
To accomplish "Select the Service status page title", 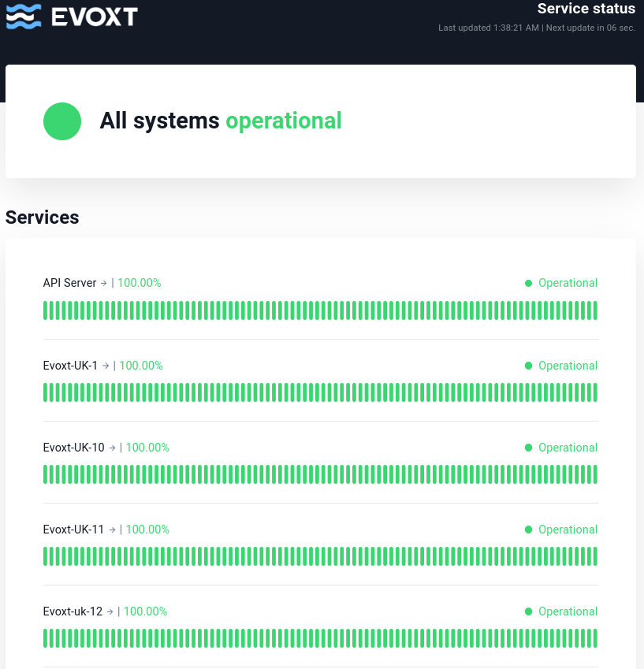I will coord(586,9).
